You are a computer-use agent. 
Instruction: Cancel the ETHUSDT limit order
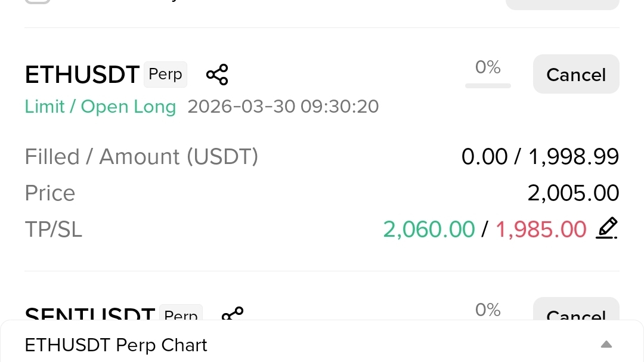576,75
